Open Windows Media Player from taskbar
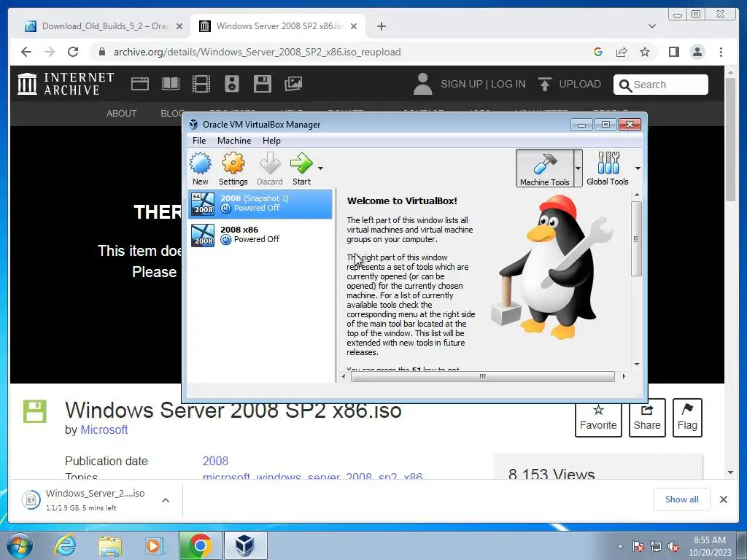747x560 pixels. (153, 545)
